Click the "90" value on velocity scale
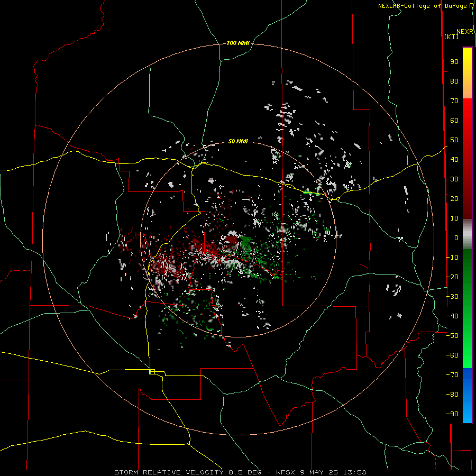The width and height of the screenshot is (476, 476). (x=454, y=62)
